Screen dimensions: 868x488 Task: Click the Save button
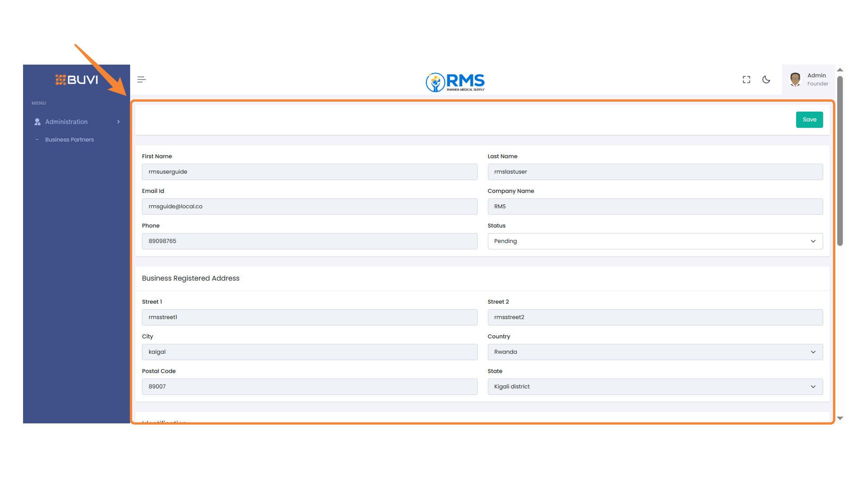coord(809,119)
